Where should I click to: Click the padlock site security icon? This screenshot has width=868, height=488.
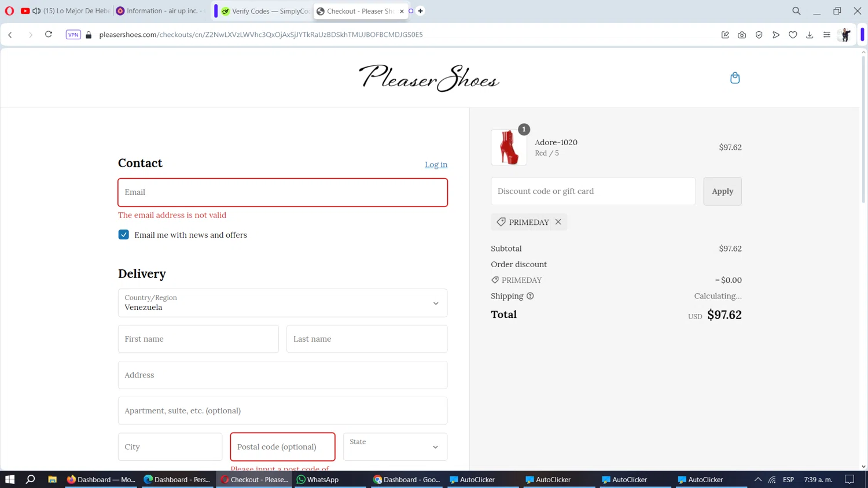89,35
